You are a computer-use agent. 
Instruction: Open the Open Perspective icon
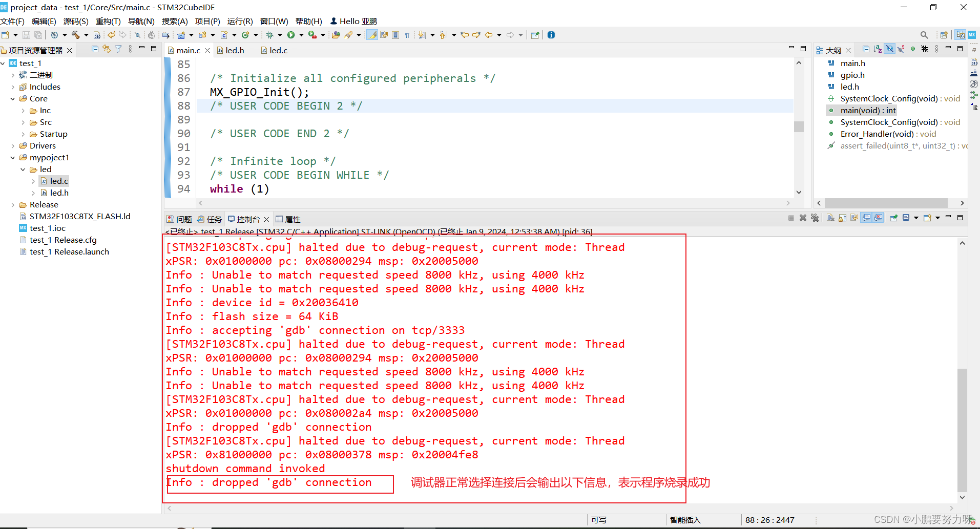point(944,35)
